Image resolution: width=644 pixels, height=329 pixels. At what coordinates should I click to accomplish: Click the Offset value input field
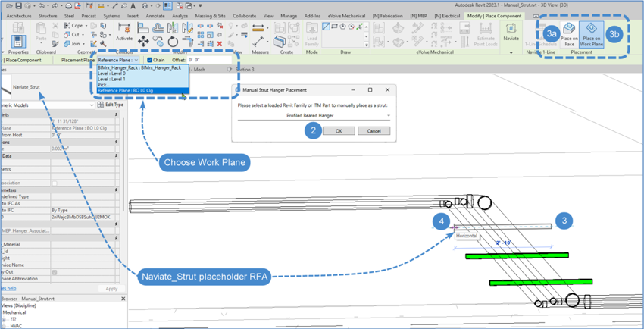pyautogui.click(x=208, y=60)
